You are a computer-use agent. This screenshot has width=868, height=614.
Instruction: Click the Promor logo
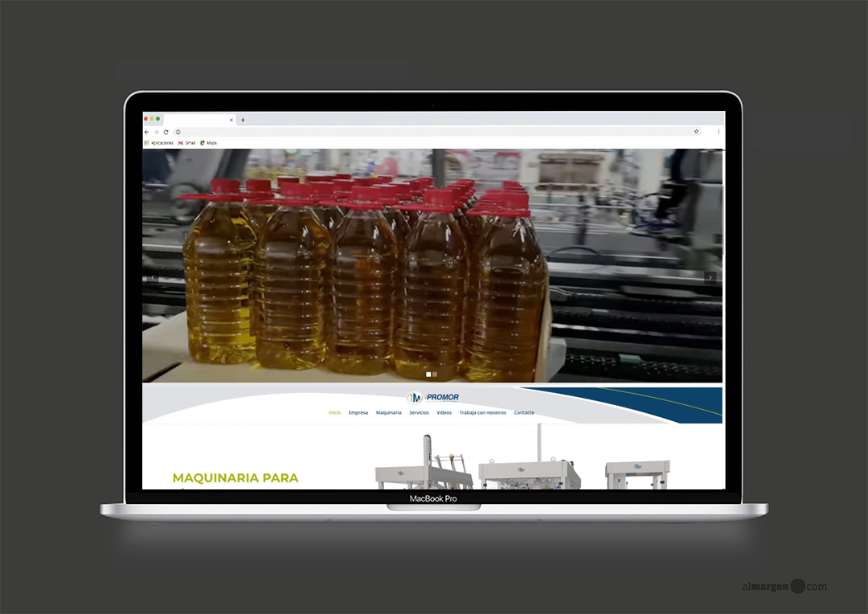click(x=432, y=397)
